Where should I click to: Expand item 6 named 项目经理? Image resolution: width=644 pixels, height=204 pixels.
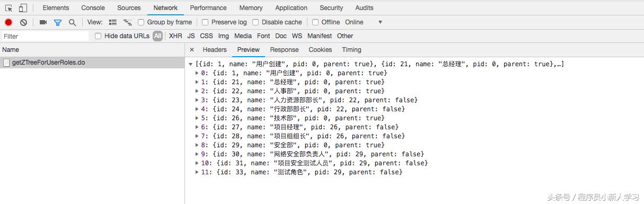tap(198, 127)
